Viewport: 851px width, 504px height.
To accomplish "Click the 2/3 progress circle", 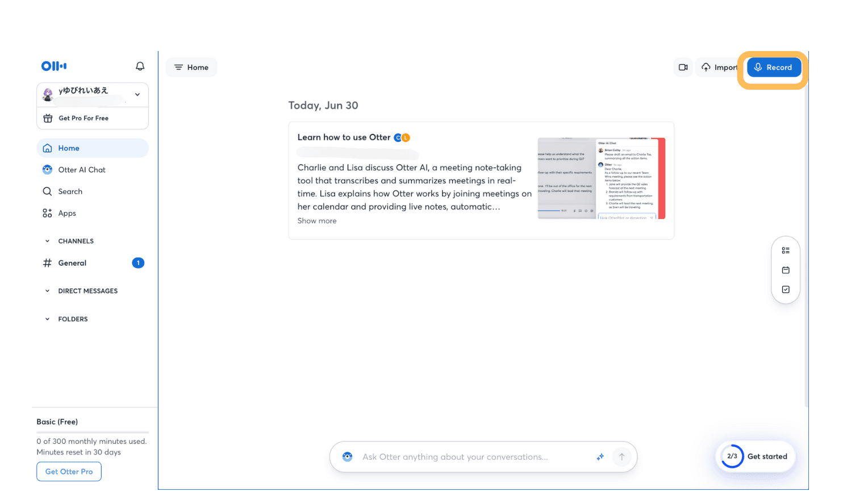I will (x=732, y=456).
